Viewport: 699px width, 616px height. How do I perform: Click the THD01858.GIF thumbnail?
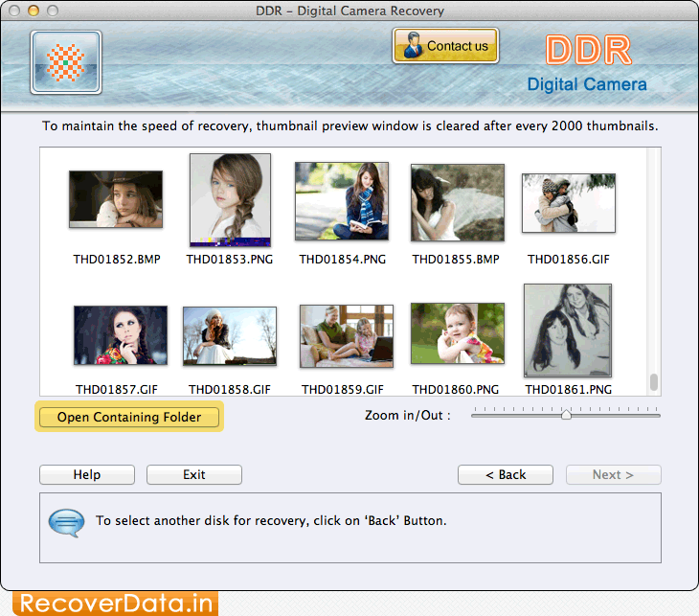(230, 336)
